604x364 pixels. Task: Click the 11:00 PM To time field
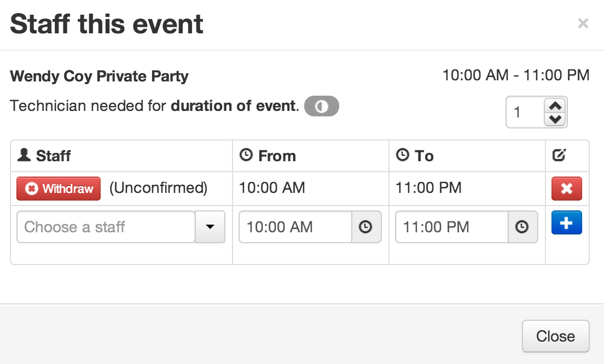(451, 227)
